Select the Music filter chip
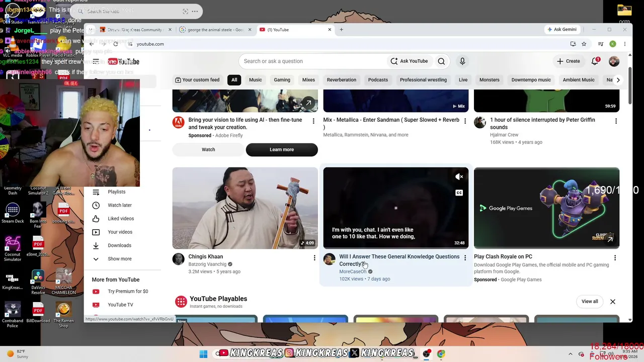Viewport: 644px width, 362px height. tap(255, 80)
